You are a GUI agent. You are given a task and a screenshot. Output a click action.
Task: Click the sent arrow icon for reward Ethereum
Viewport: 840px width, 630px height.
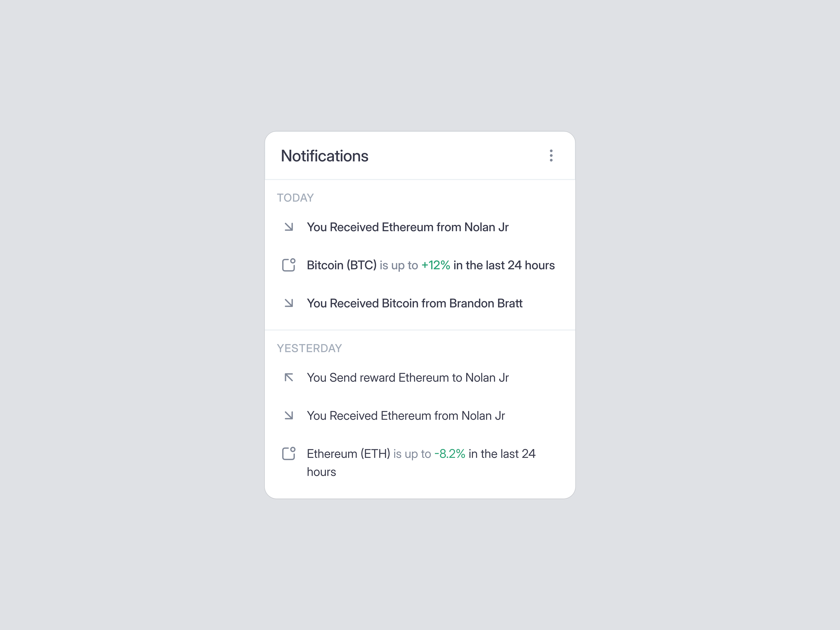pyautogui.click(x=289, y=377)
